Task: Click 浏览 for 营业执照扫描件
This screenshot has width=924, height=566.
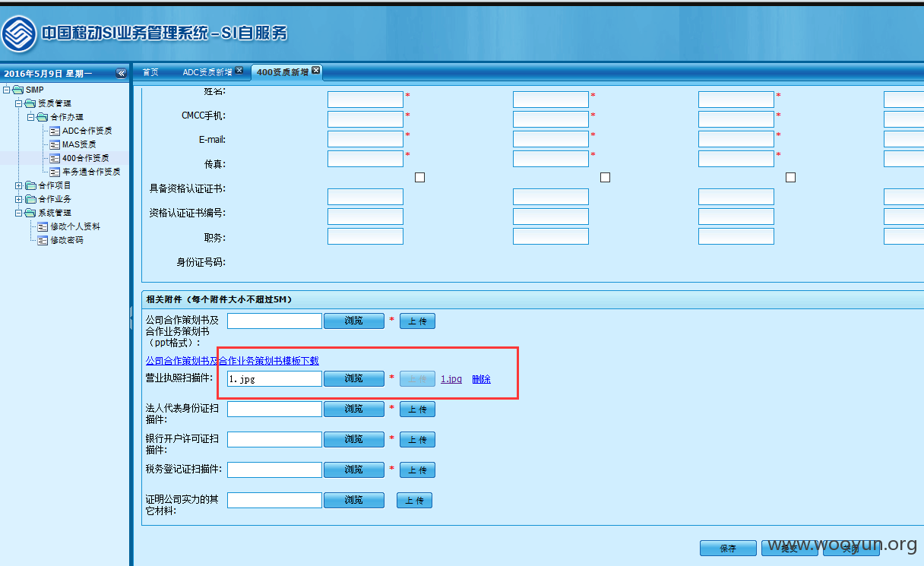Action: (354, 378)
